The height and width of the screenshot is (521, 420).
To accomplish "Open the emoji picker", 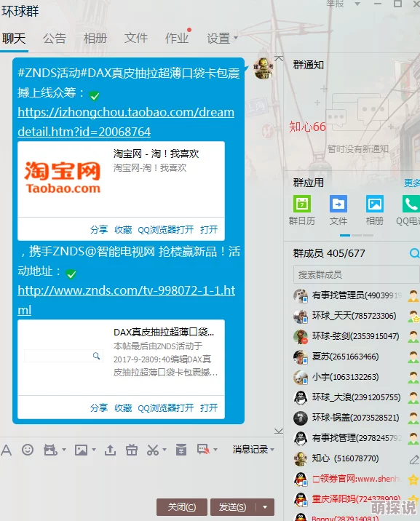I will (28, 450).
